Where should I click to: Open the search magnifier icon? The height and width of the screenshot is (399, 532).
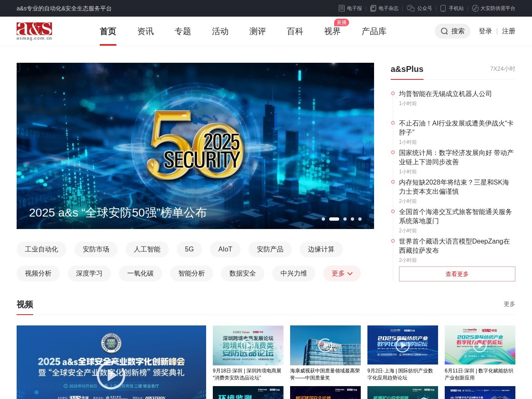(443, 31)
